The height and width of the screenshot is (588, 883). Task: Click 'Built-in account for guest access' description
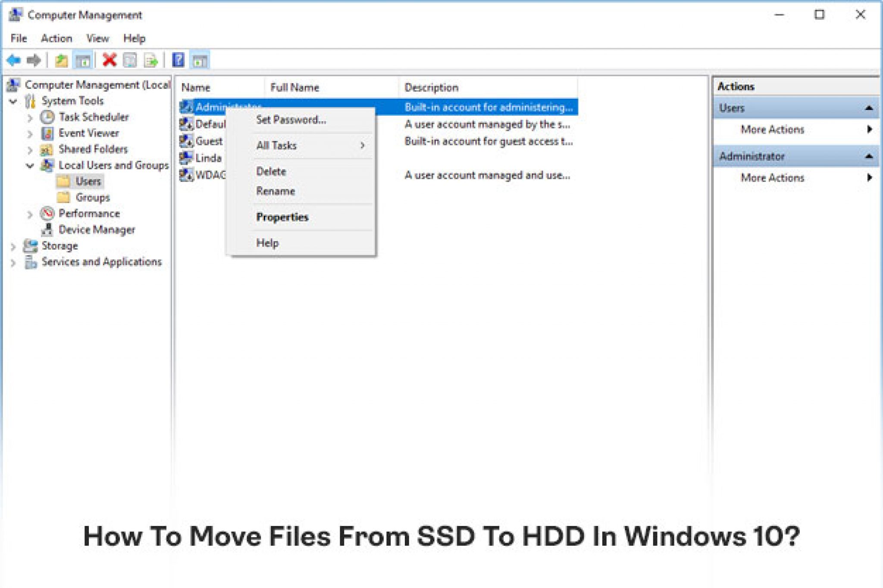point(488,141)
